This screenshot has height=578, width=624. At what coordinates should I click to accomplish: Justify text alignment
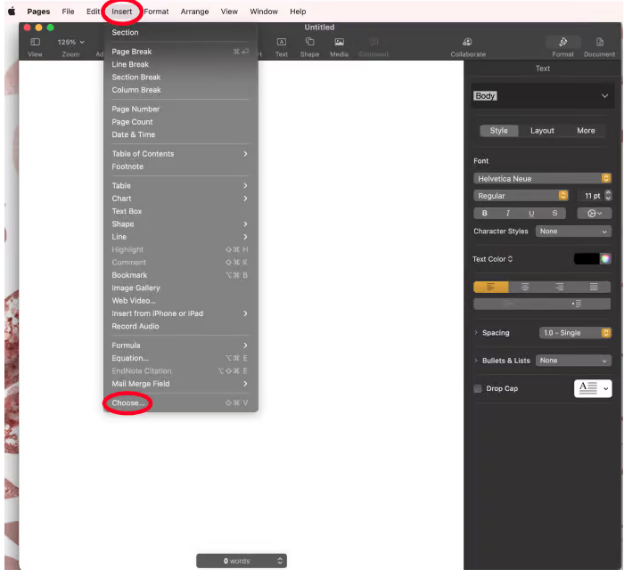pyautogui.click(x=594, y=287)
